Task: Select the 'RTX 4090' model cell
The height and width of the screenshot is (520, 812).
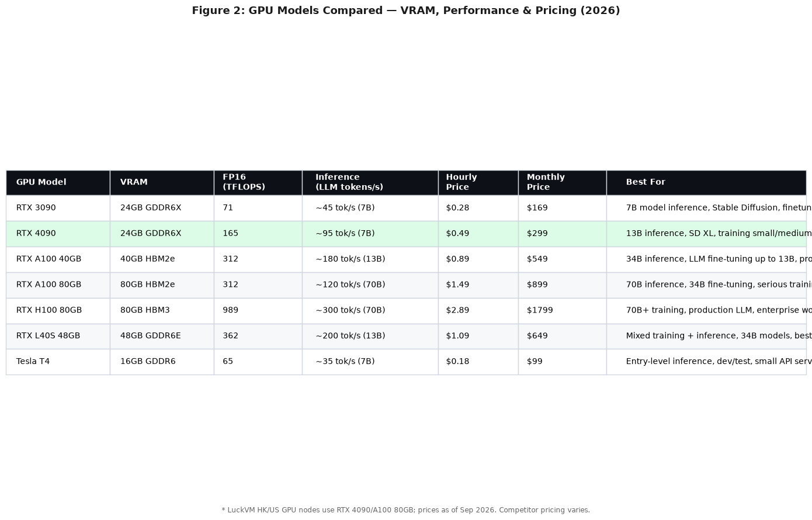Action: point(58,234)
